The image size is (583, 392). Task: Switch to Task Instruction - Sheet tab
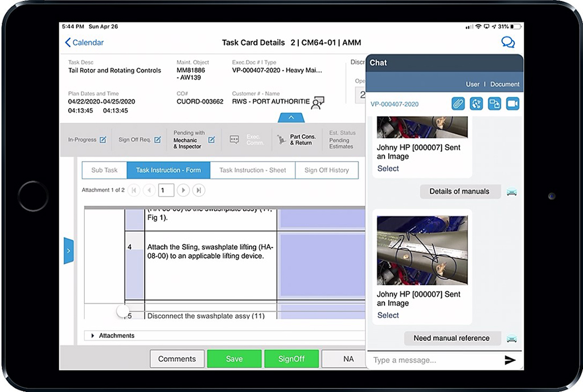(253, 170)
